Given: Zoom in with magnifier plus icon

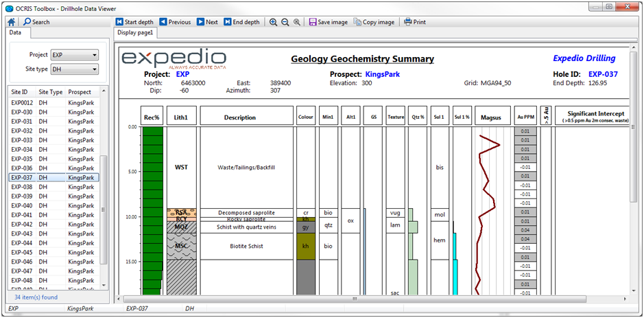Looking at the screenshot, I should click(x=273, y=22).
